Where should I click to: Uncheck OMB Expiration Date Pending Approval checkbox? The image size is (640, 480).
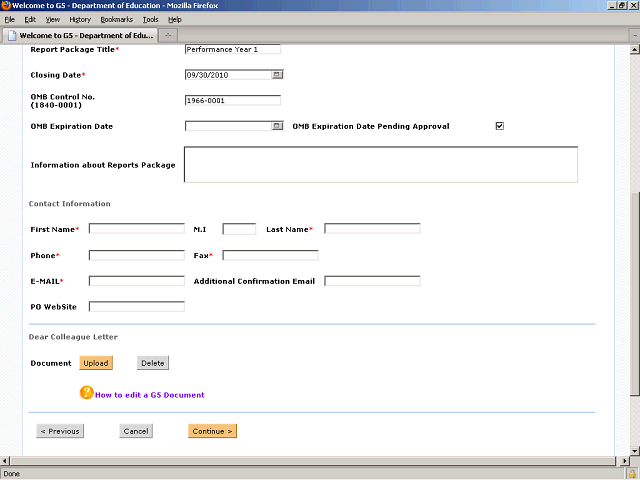500,126
